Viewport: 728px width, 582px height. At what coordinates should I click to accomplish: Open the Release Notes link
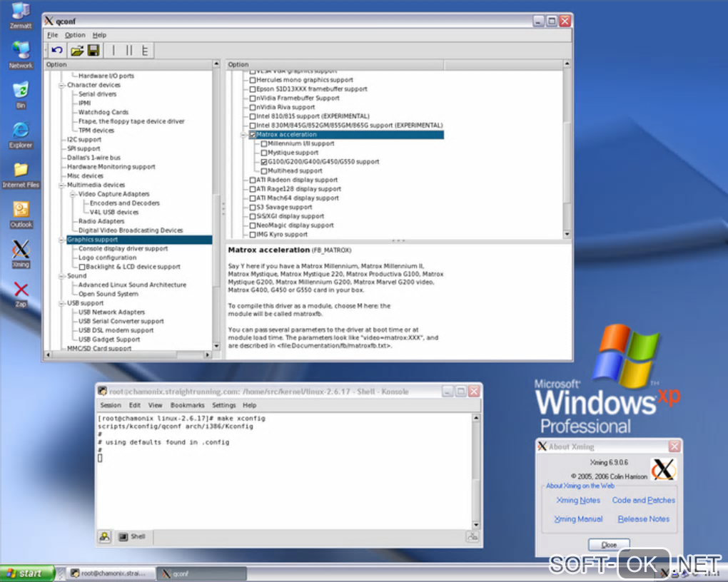pyautogui.click(x=644, y=519)
